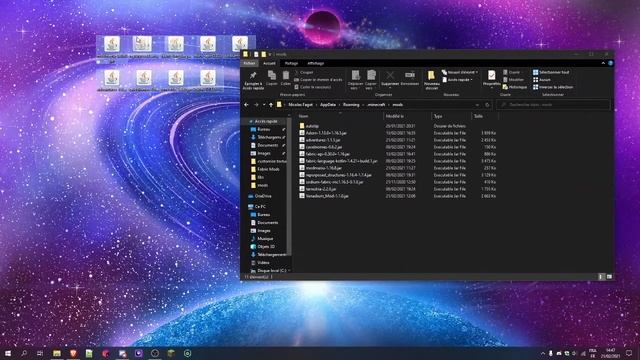This screenshot has width=640, height=360.
Task: Go forward with the forward arrow
Action: coord(256,105)
